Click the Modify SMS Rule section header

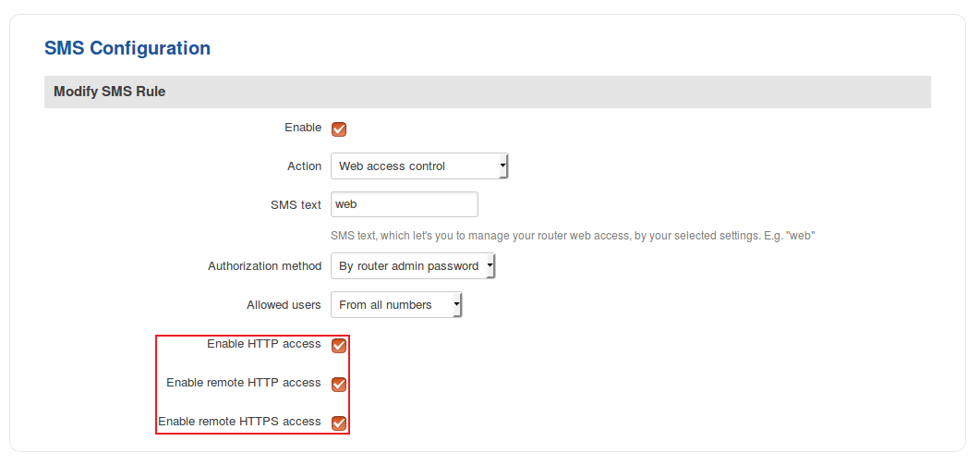[x=110, y=92]
